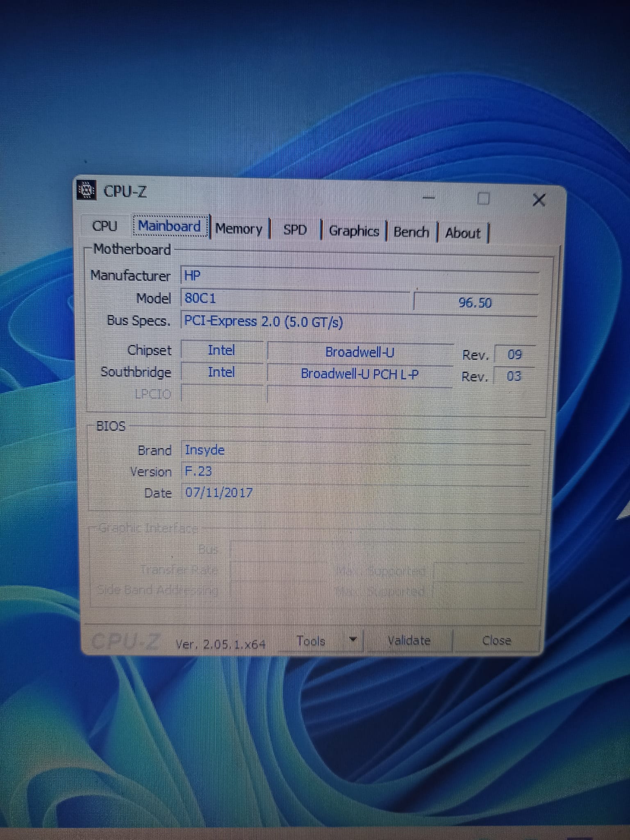The image size is (630, 840).
Task: Click the Chipset Intel vendor field
Action: point(221,350)
